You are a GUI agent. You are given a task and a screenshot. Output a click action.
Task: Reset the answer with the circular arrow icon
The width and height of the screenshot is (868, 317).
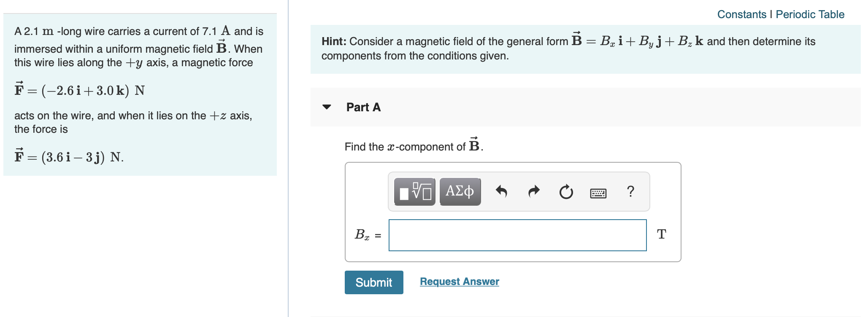tap(565, 192)
